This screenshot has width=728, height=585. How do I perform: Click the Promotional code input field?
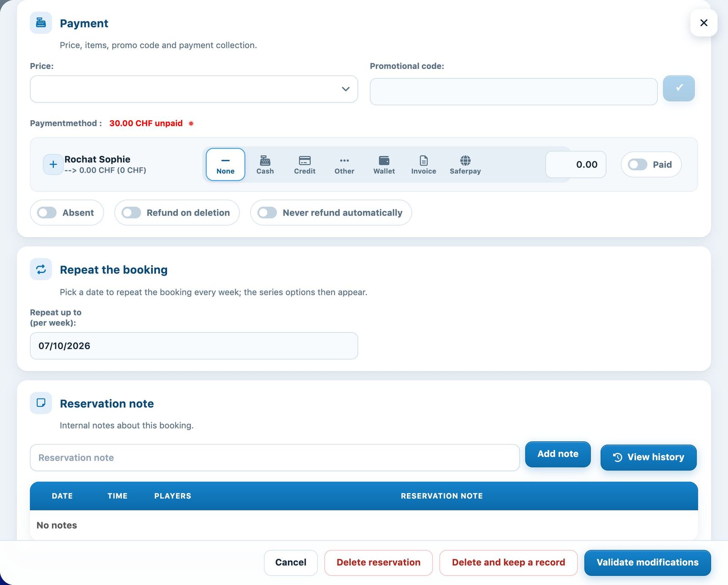513,91
